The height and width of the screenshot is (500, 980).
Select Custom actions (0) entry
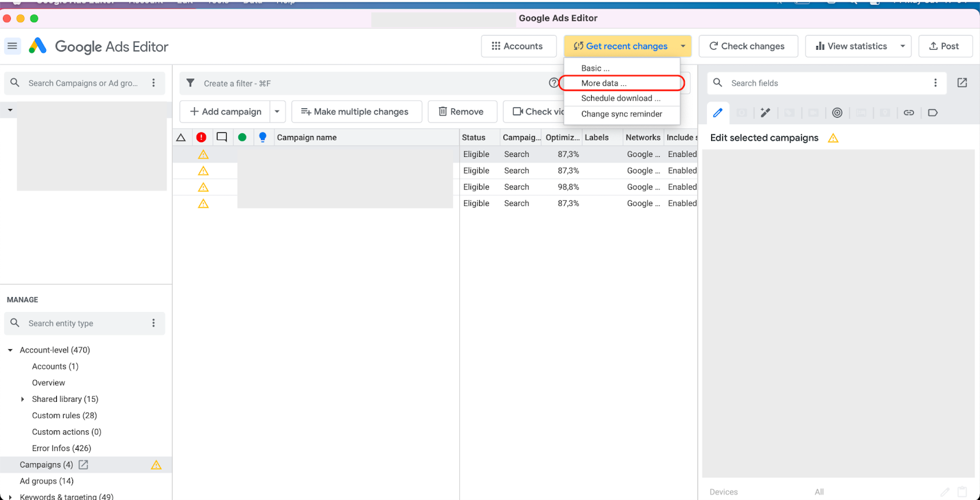pos(66,432)
